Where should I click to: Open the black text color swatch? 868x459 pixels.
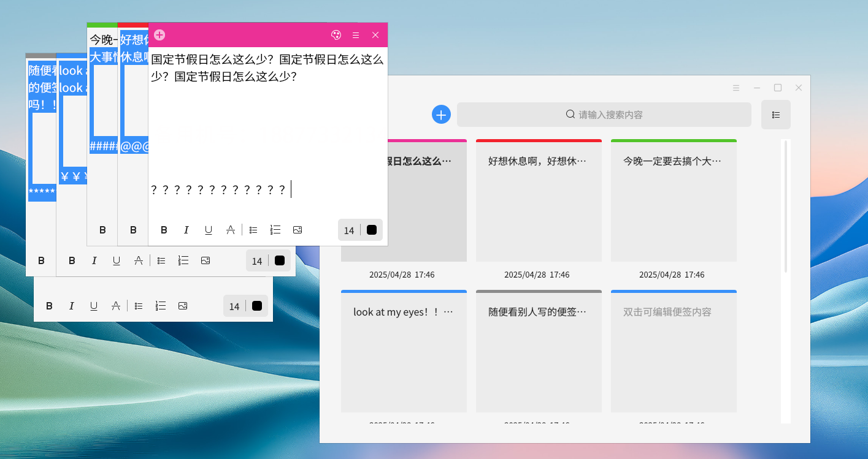[x=371, y=229]
